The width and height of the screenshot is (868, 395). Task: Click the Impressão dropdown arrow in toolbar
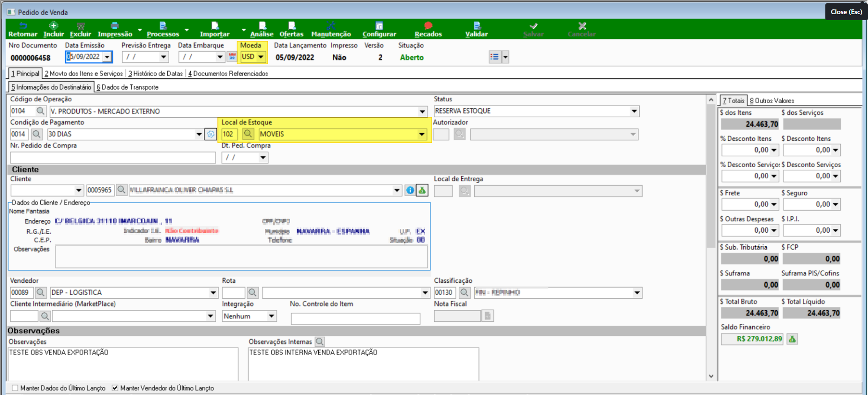140,30
